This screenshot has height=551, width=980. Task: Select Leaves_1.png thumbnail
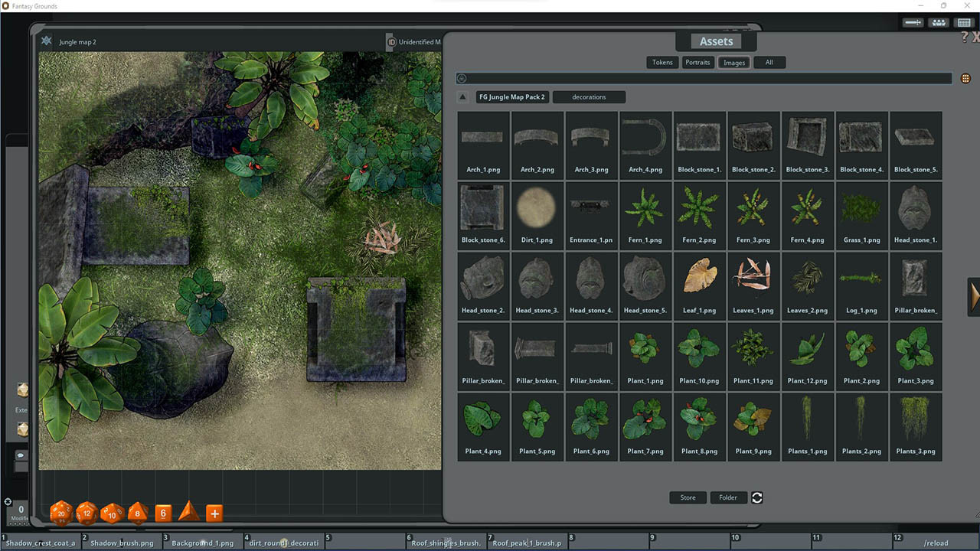[753, 286]
